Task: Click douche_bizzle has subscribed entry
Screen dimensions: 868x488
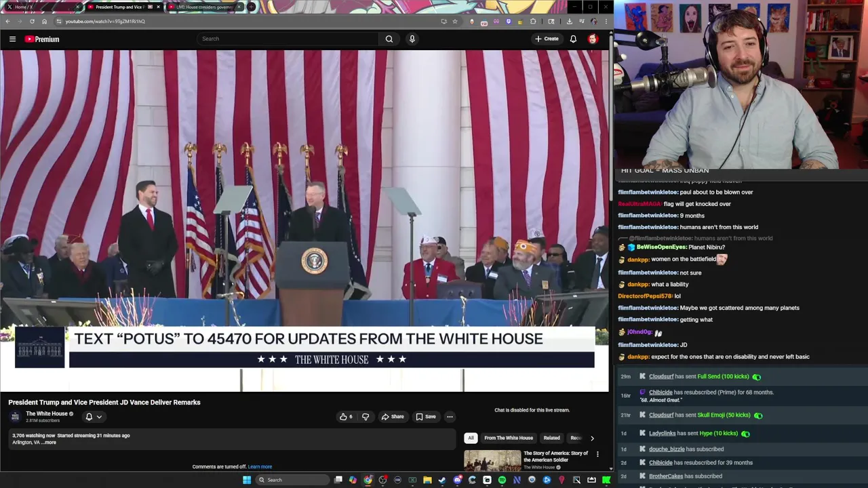Action: (x=686, y=449)
